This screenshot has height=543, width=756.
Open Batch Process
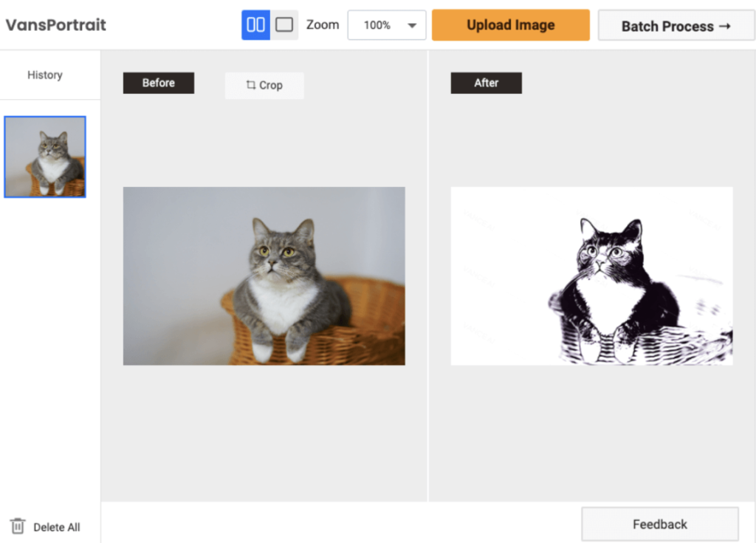(666, 26)
